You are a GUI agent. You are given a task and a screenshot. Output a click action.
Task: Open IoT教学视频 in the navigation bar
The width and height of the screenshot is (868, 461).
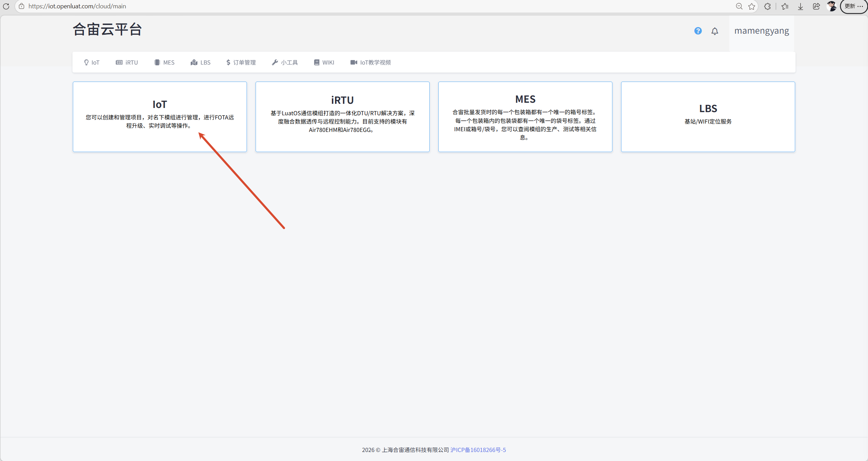(x=371, y=62)
